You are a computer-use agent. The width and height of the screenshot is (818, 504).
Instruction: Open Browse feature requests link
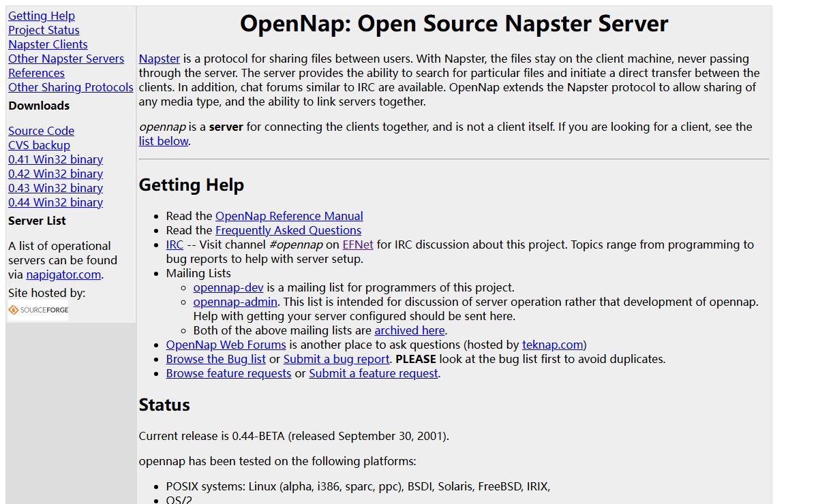click(x=228, y=373)
